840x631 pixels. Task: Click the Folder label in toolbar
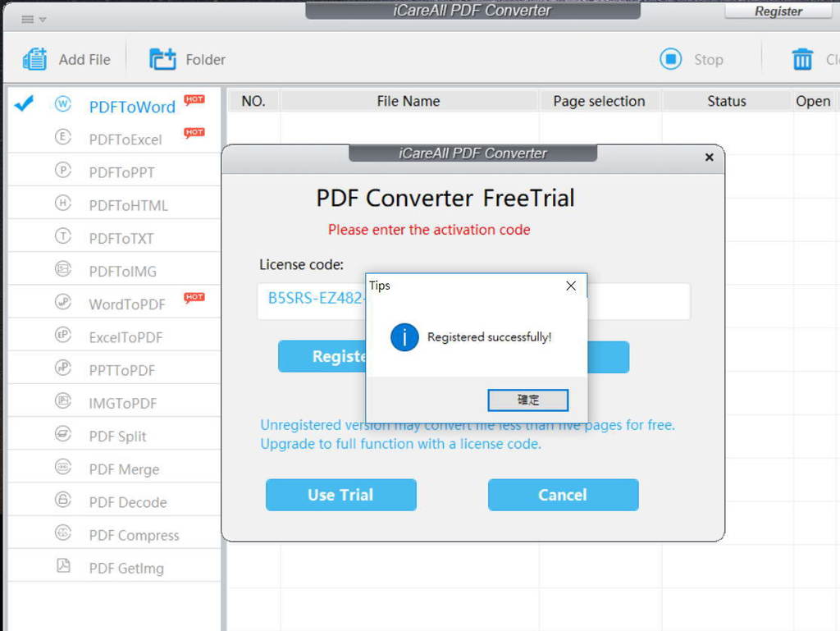click(x=205, y=59)
